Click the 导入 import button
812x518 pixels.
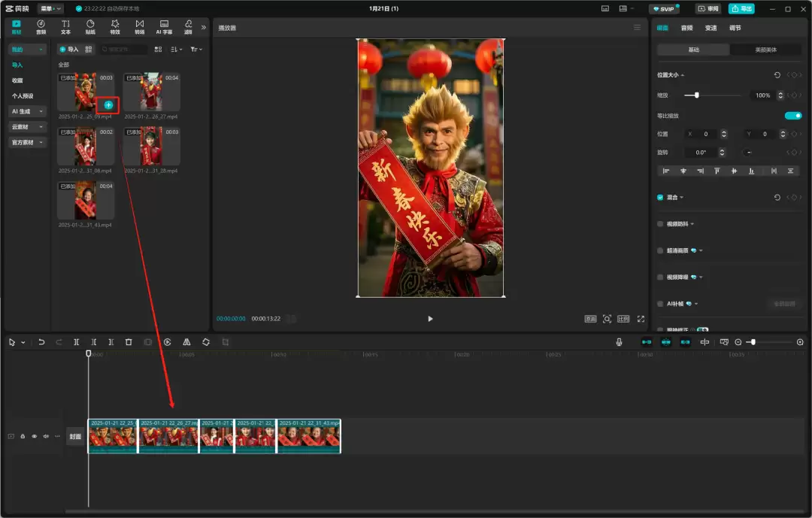[x=69, y=49]
